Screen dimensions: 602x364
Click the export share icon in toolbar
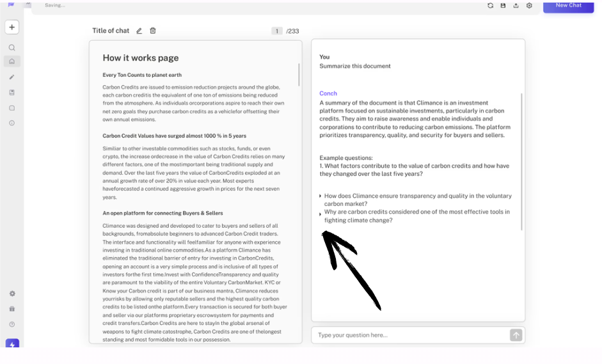click(516, 5)
